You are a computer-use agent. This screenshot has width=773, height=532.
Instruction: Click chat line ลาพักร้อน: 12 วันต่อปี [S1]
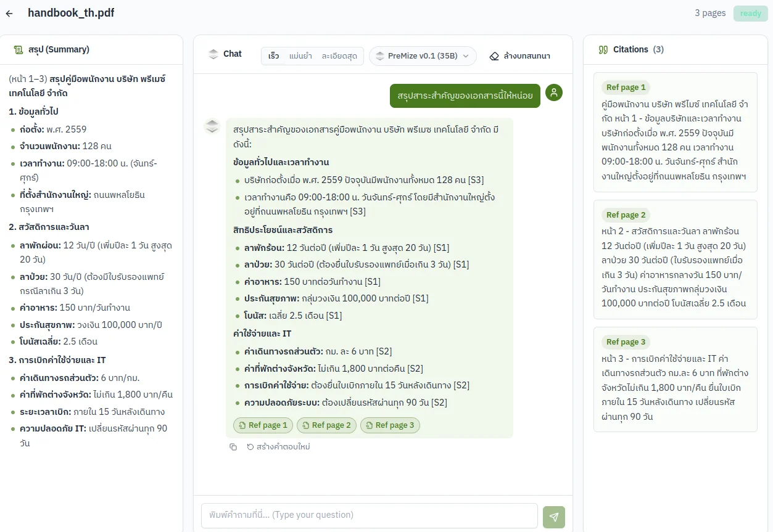[347, 248]
